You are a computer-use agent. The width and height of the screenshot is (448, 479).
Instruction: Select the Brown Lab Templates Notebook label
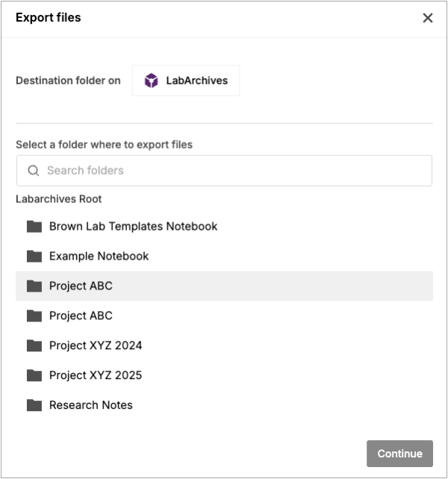click(133, 226)
